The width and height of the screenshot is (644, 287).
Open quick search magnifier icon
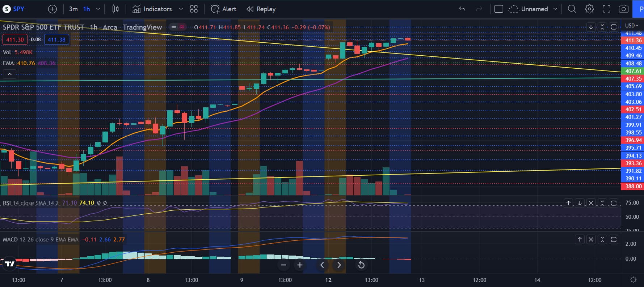point(572,9)
